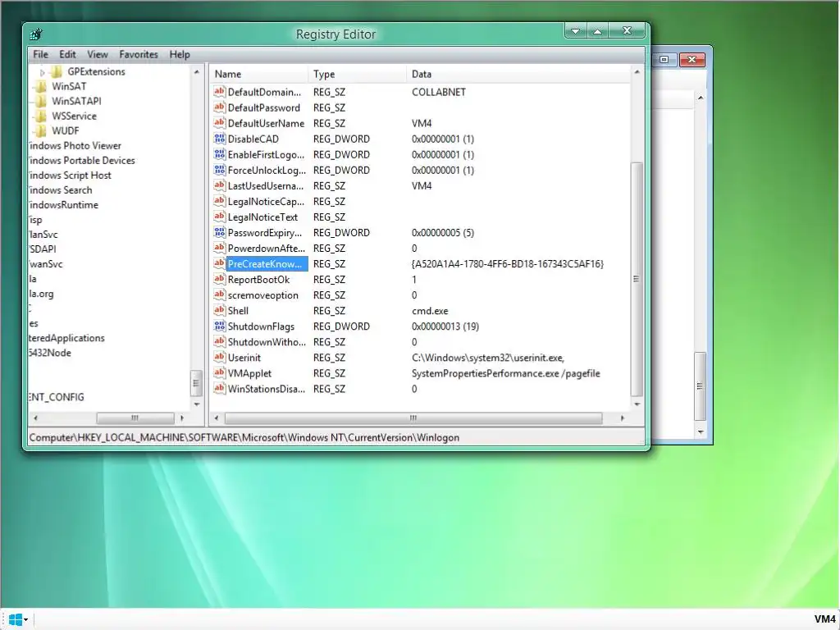Click the SystemPropertiesPerformance.exe /pagefile data

[x=505, y=373]
